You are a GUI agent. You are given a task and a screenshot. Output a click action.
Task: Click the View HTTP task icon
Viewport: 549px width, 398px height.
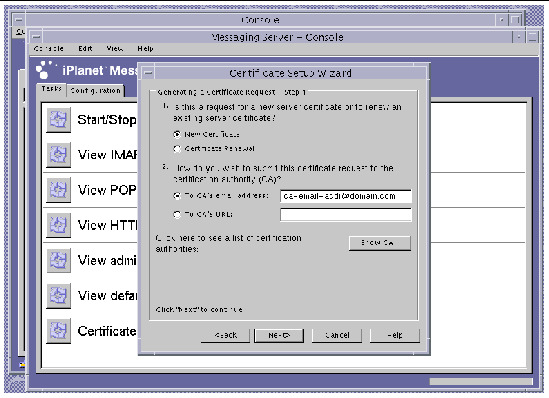(x=58, y=225)
